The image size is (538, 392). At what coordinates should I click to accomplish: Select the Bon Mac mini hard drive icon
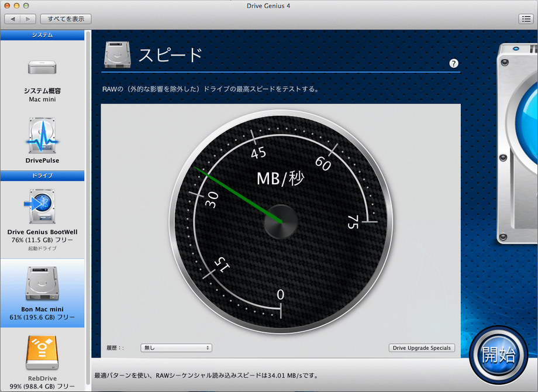[x=42, y=284]
